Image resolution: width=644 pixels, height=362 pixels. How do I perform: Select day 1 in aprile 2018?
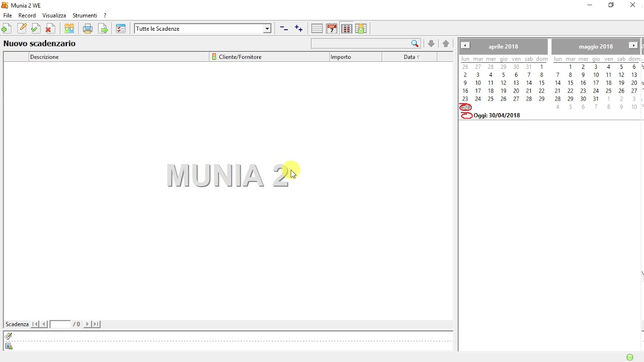542,67
